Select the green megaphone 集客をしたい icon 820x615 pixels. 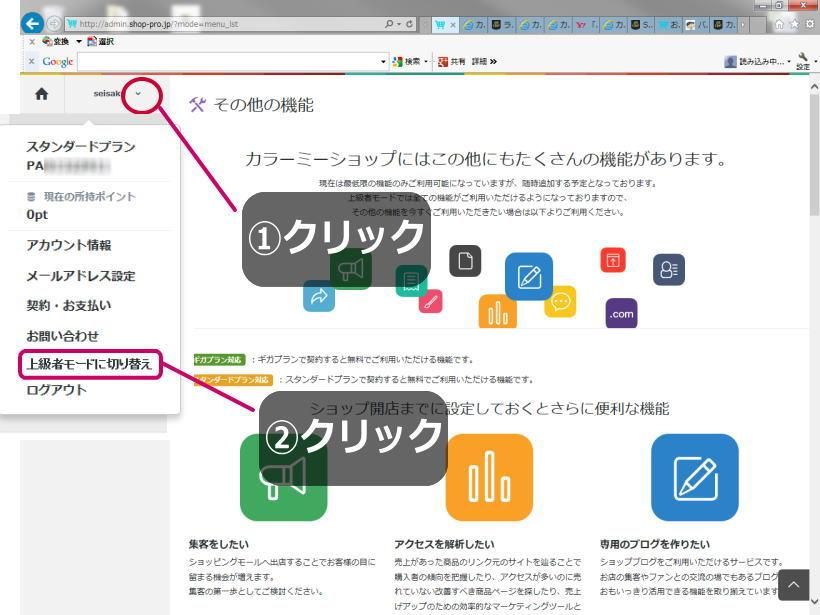coord(283,477)
